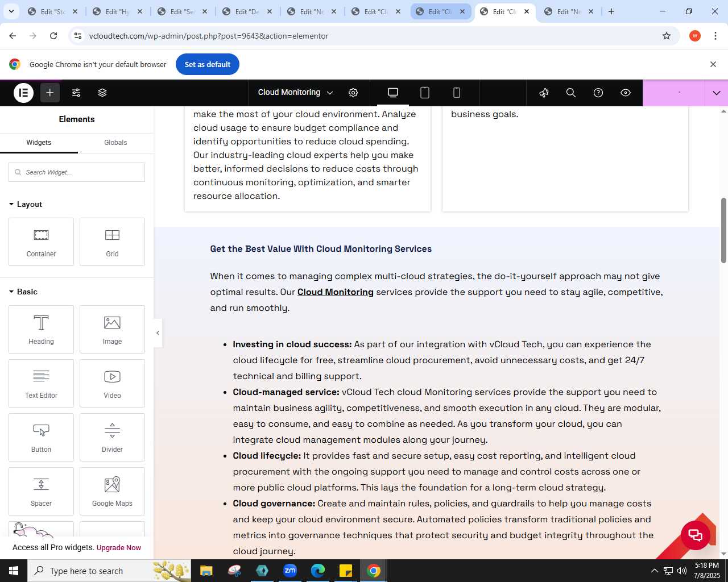Open Zoom from taskbar
The height and width of the screenshot is (582, 728).
tap(290, 571)
